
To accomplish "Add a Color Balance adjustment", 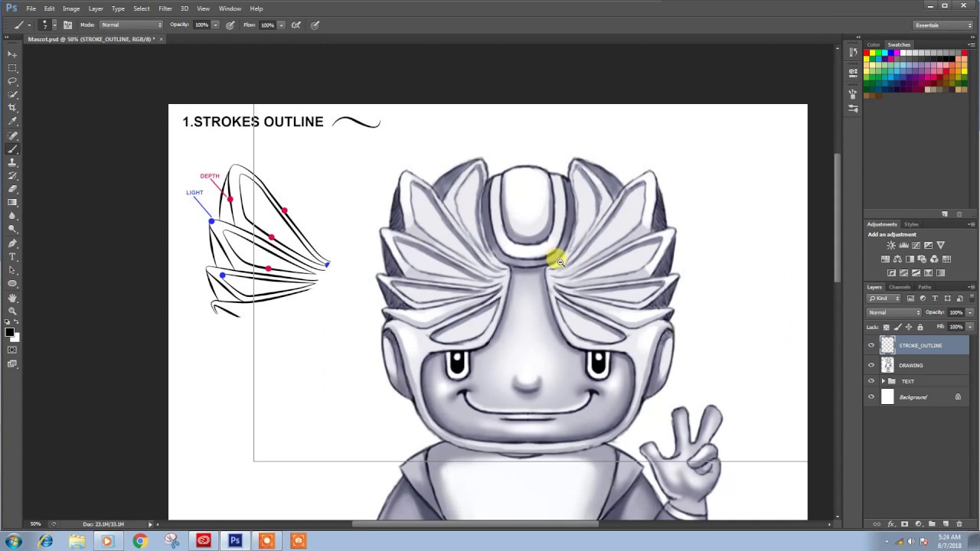I will (x=897, y=259).
